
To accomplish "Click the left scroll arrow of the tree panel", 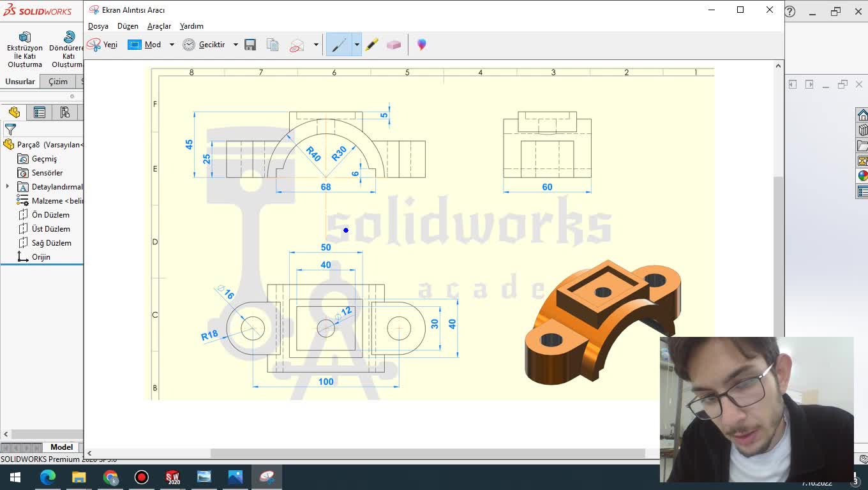I will point(6,434).
